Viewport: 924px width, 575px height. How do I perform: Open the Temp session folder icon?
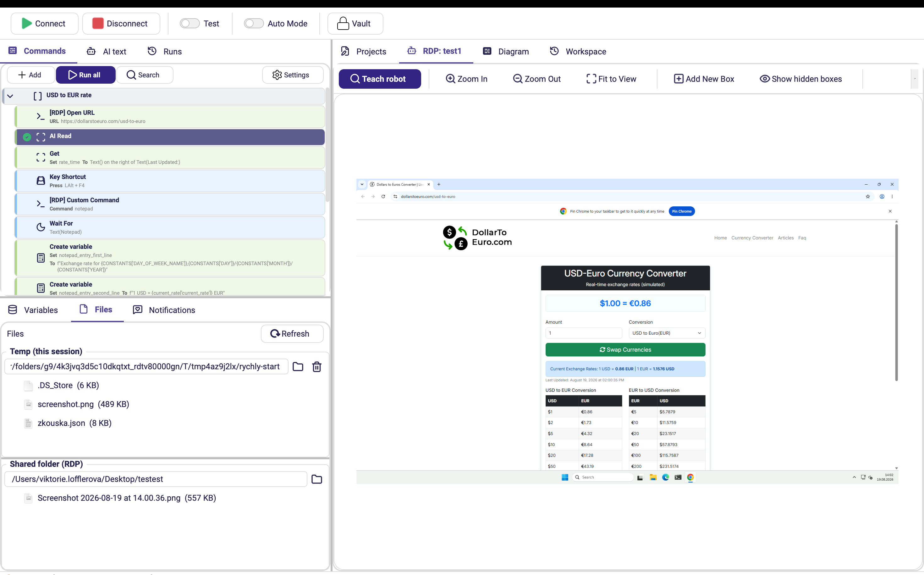(298, 366)
